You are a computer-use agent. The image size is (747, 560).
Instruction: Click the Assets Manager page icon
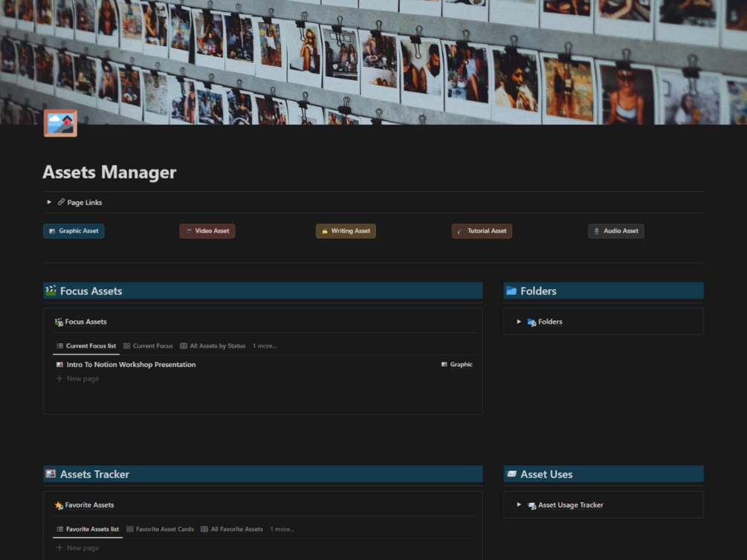(60, 123)
